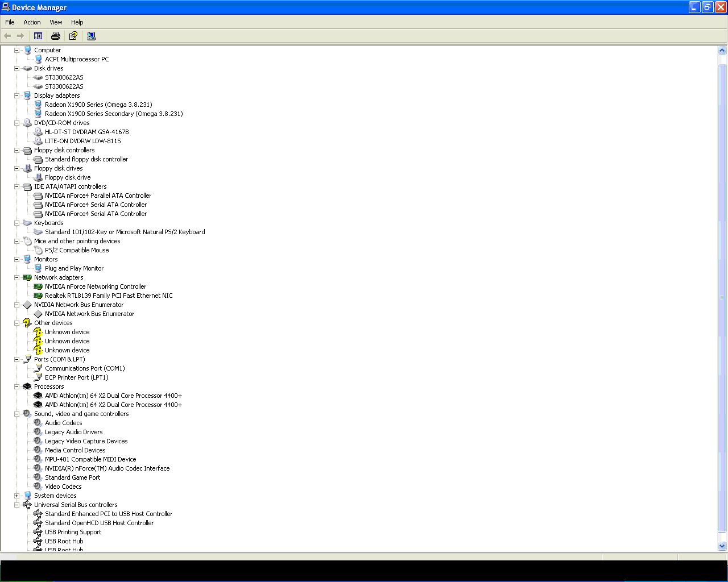Select Standard floppy disk controller row
This screenshot has height=582, width=728.
click(x=86, y=159)
